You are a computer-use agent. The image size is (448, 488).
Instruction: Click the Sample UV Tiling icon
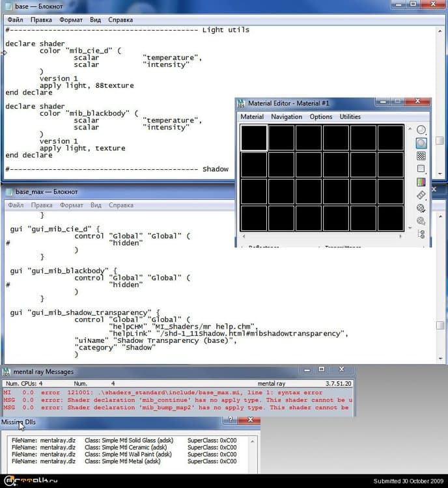421,169
